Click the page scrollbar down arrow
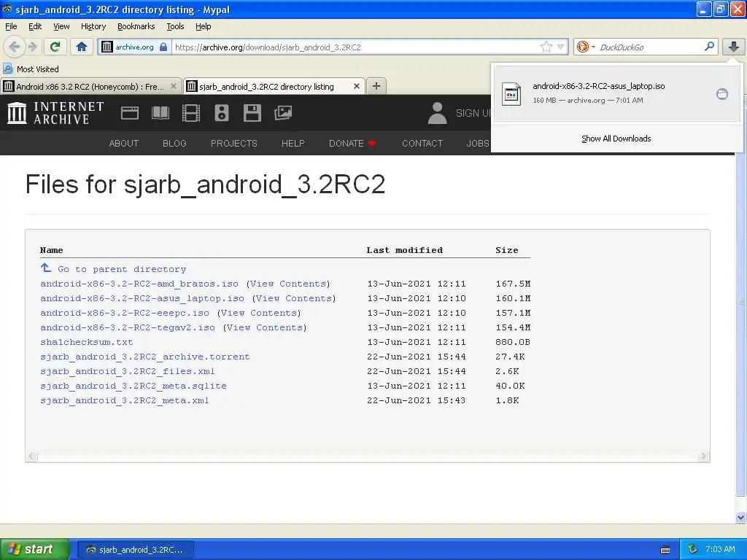The width and height of the screenshot is (747, 560). [x=741, y=517]
